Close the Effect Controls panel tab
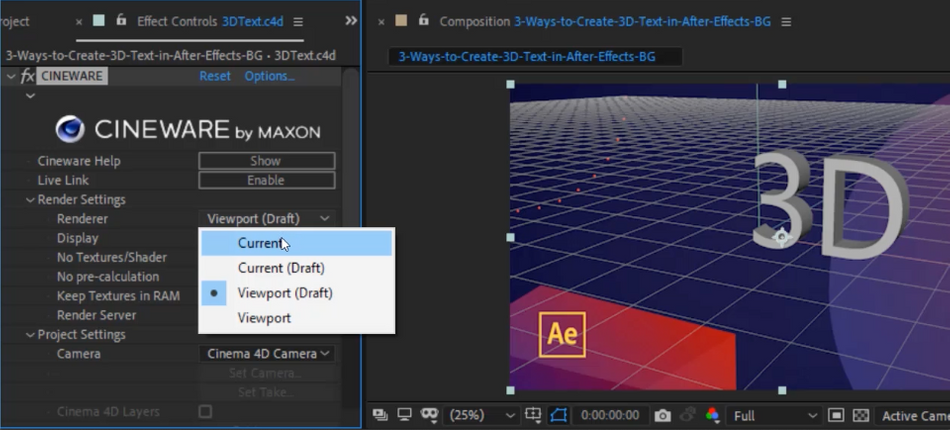 79,22
